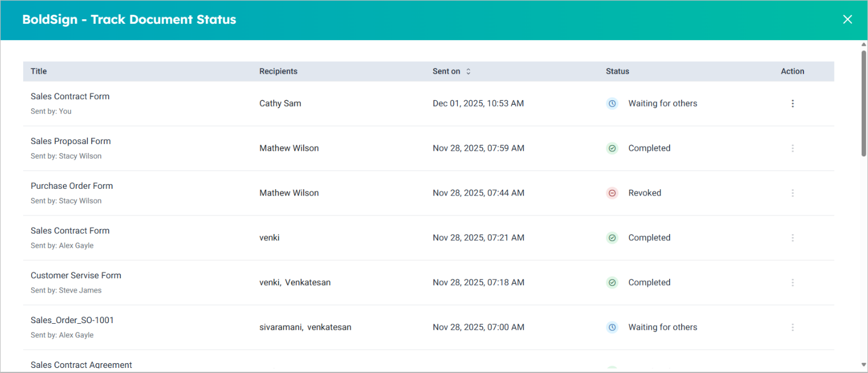Select the Purchase Order Form title
The height and width of the screenshot is (373, 868).
72,186
